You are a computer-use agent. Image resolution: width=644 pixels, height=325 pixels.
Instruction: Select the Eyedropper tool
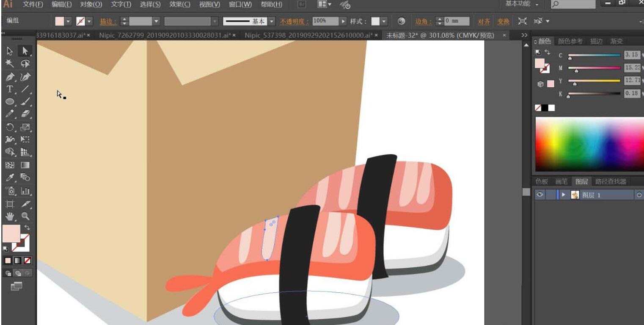(10, 178)
